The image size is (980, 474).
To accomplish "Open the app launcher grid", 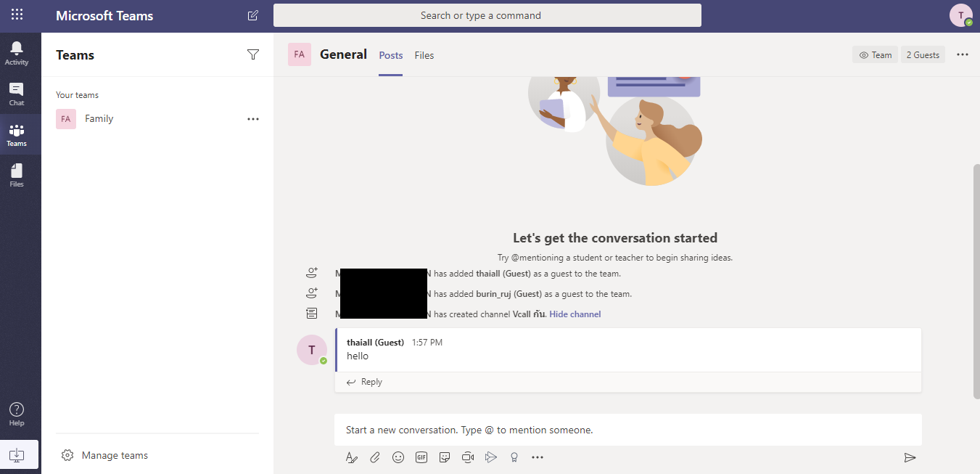I will [x=17, y=15].
